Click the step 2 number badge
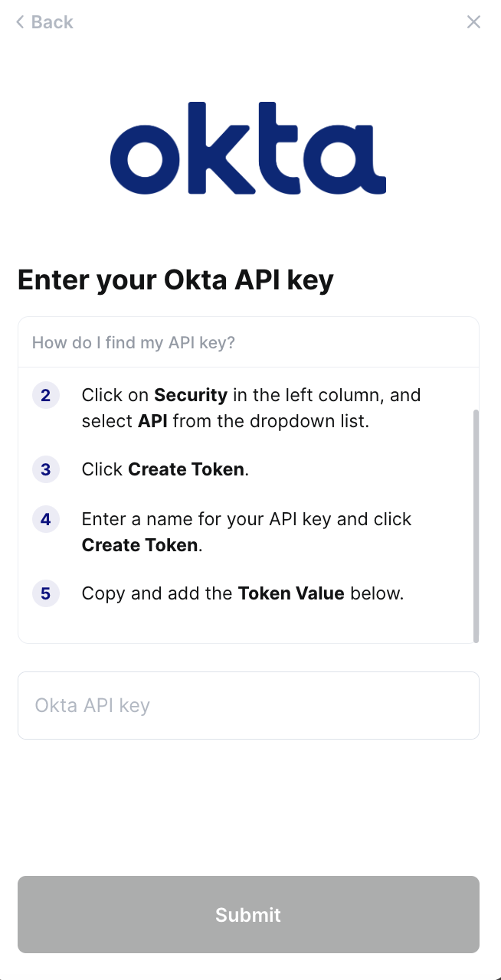The width and height of the screenshot is (501, 980). coord(46,395)
